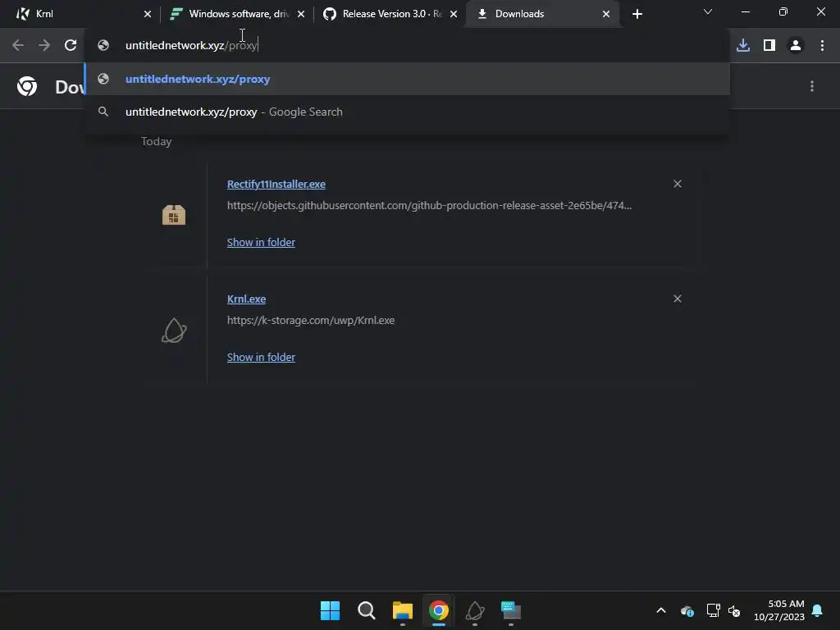Open the Chrome three-dot menu
This screenshot has width=840, height=630.
[822, 46]
